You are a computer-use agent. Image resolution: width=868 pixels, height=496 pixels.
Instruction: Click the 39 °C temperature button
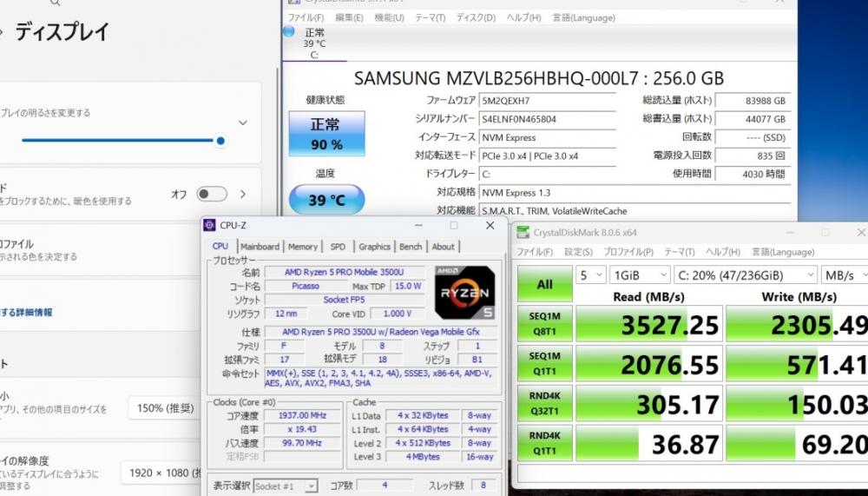(326, 200)
